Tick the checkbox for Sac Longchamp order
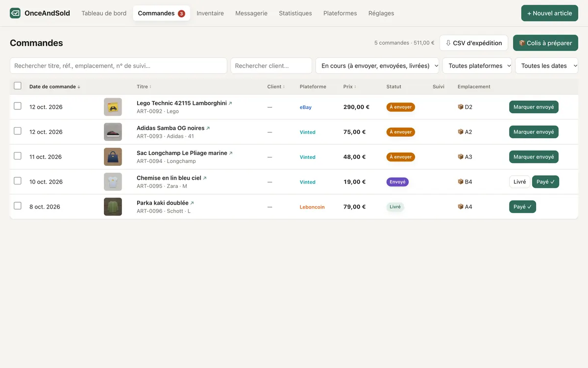Viewport: 588px width, 368px height. 18,156
